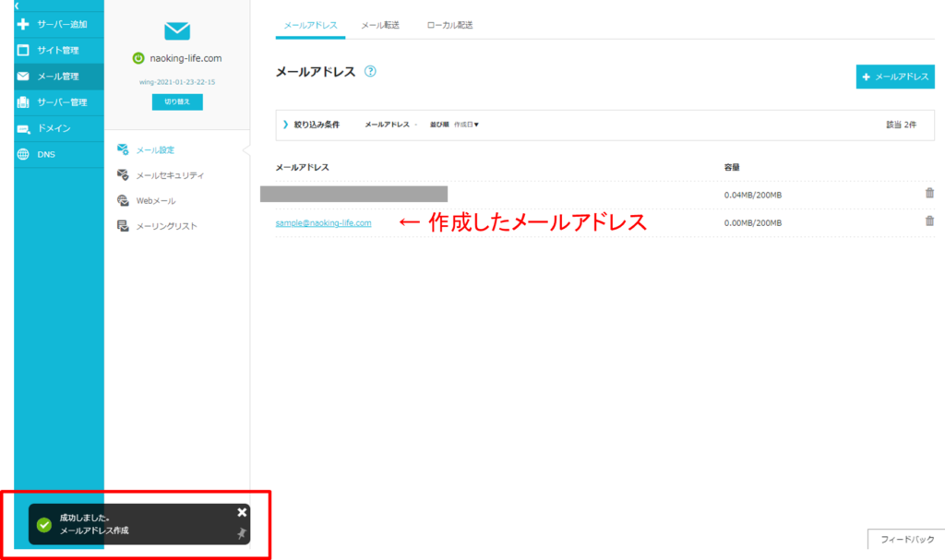This screenshot has height=560, width=945.
Task: Open the 作成日 sort order dropdown
Action: (466, 125)
